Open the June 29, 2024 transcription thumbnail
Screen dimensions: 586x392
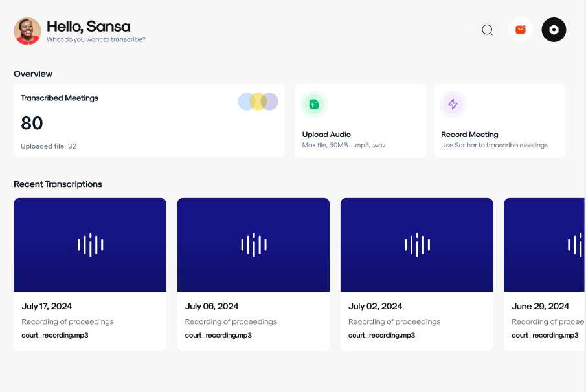tap(545, 245)
